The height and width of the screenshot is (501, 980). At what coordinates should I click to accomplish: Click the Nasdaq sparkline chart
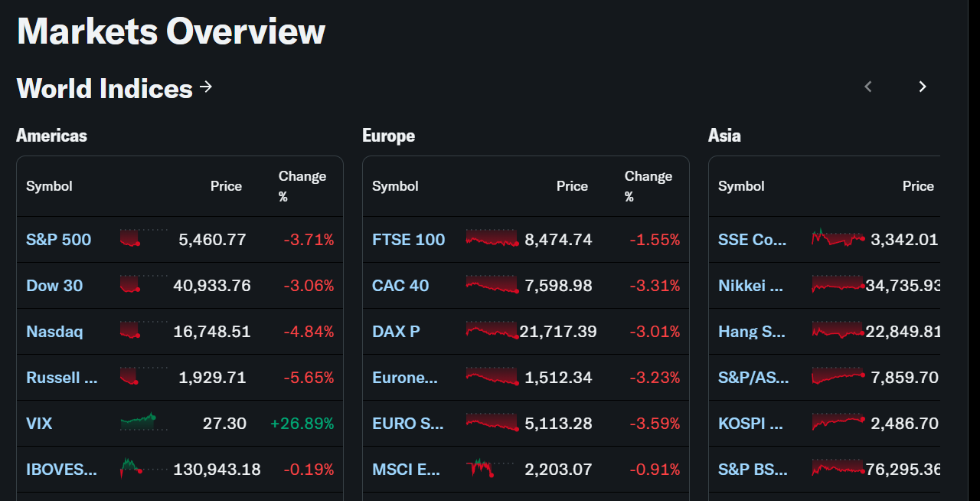[144, 330]
